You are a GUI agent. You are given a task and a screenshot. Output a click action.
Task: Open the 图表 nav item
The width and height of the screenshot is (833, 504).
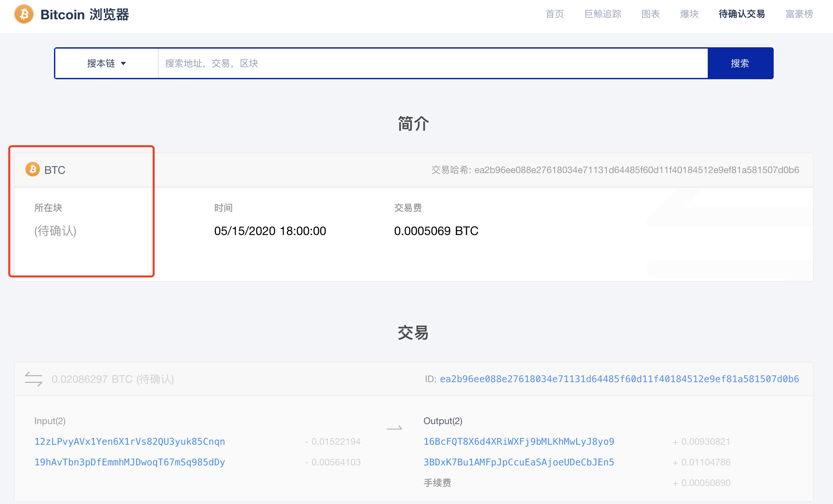click(651, 14)
